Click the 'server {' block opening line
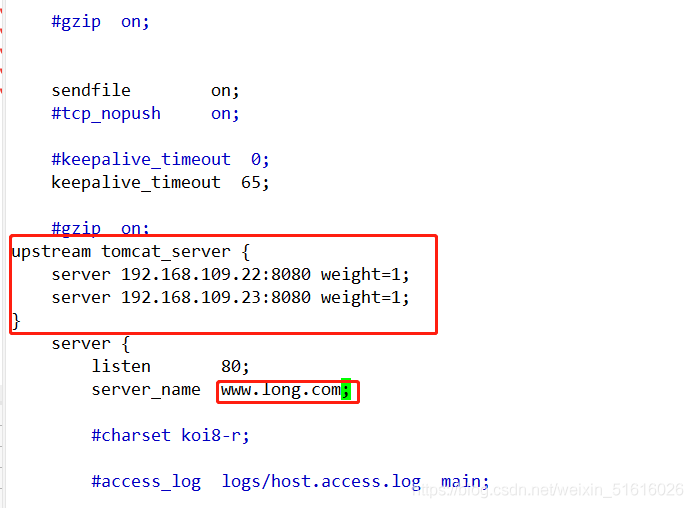The image size is (693, 508). pyautogui.click(x=91, y=344)
